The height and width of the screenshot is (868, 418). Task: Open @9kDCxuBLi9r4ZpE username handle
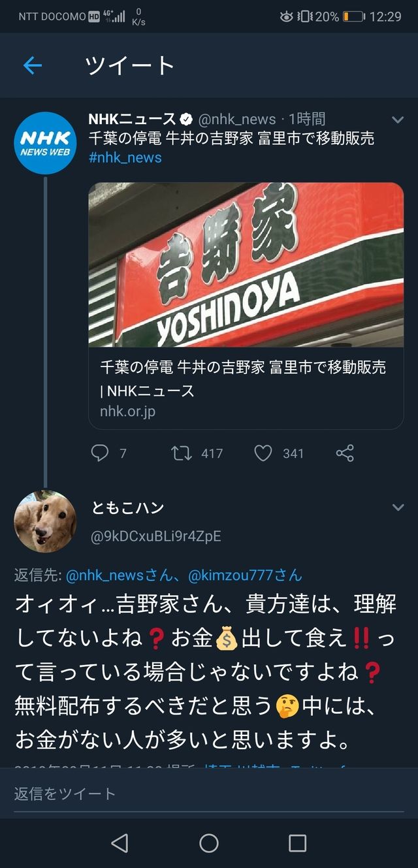(157, 536)
